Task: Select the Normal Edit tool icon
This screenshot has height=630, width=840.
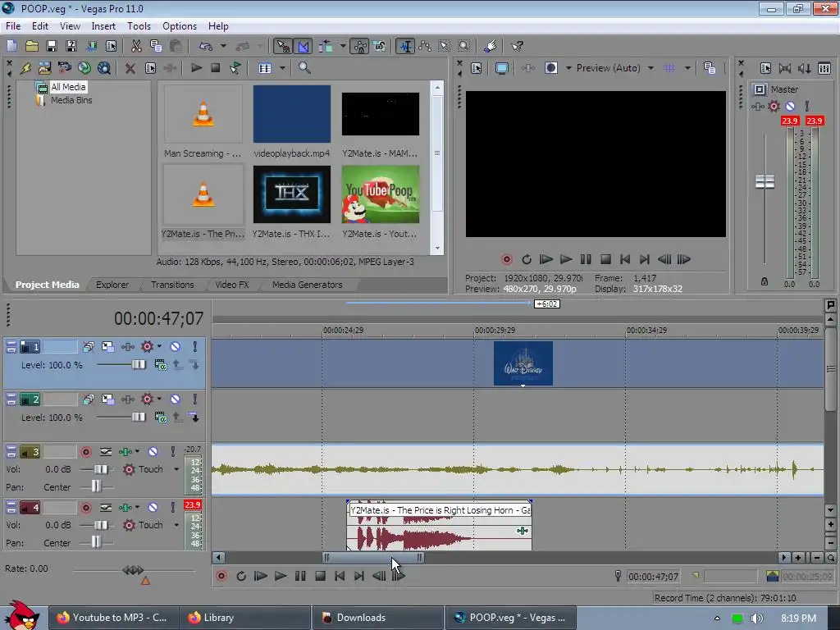Action: [x=406, y=46]
